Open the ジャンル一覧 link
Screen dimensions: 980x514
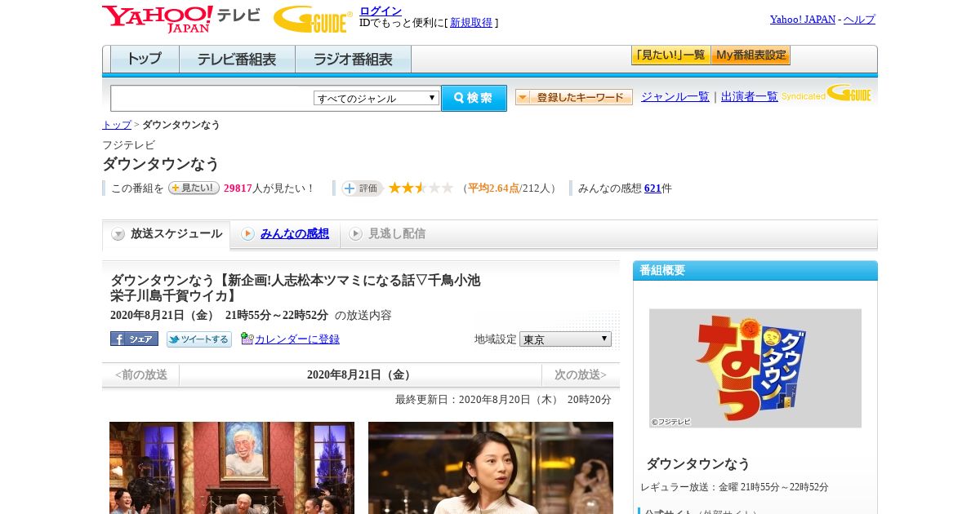tap(675, 96)
